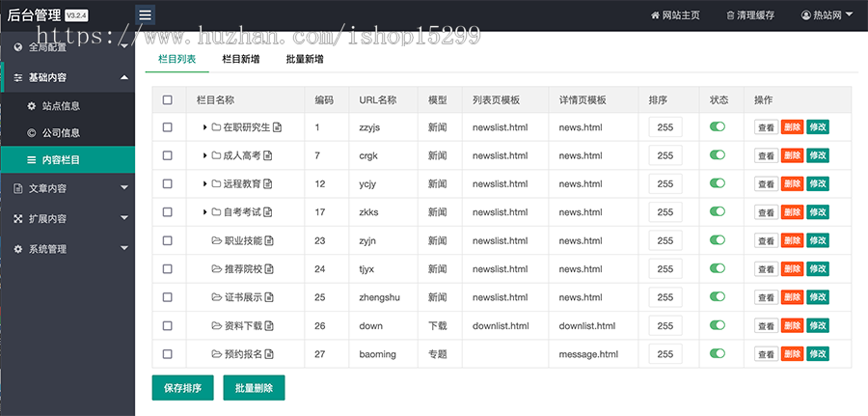Expand the 远程教育 tree row arrow
The width and height of the screenshot is (868, 416).
(204, 184)
